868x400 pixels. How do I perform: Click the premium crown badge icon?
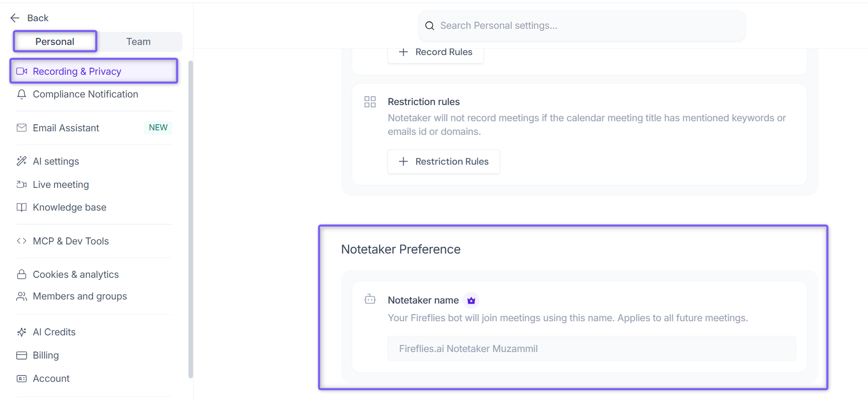pyautogui.click(x=471, y=301)
